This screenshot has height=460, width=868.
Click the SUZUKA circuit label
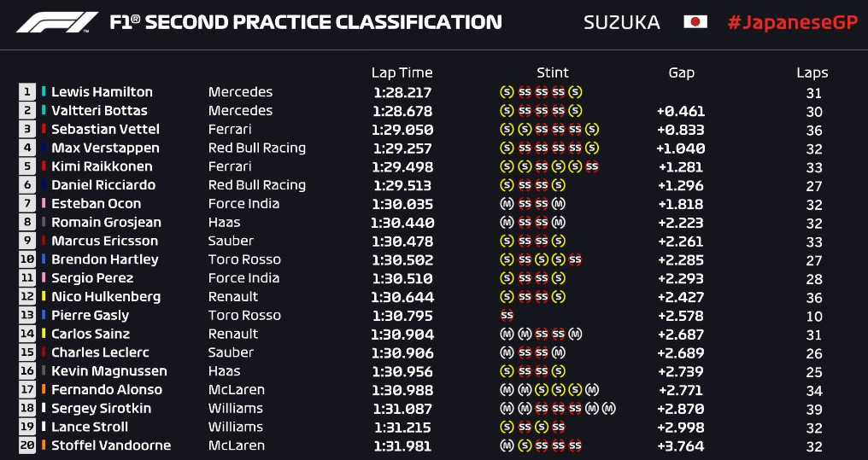pyautogui.click(x=622, y=23)
